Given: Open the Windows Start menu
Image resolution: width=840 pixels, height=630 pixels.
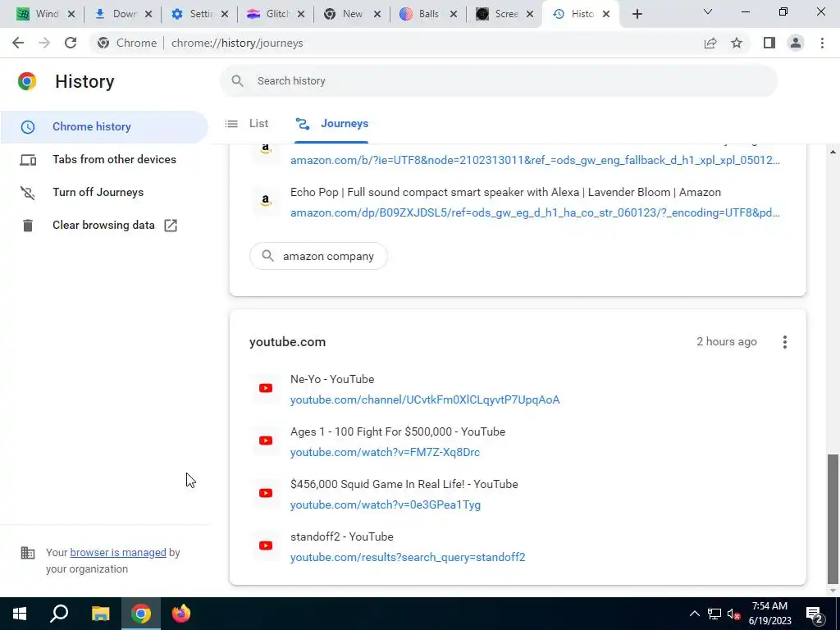Looking at the screenshot, I should (20, 614).
